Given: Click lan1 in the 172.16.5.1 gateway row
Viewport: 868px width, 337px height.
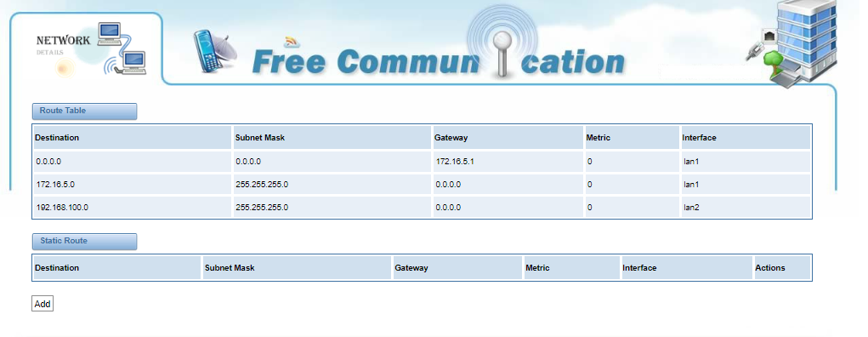Looking at the screenshot, I should (745, 162).
